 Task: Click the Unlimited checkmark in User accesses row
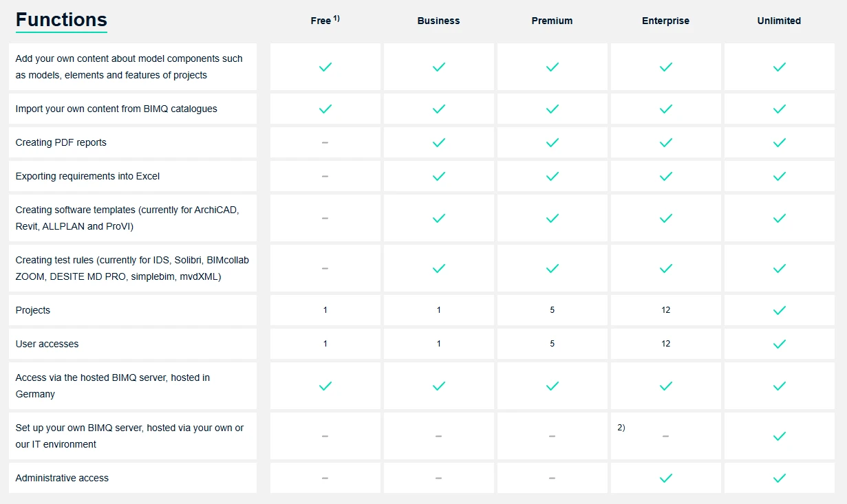780,344
